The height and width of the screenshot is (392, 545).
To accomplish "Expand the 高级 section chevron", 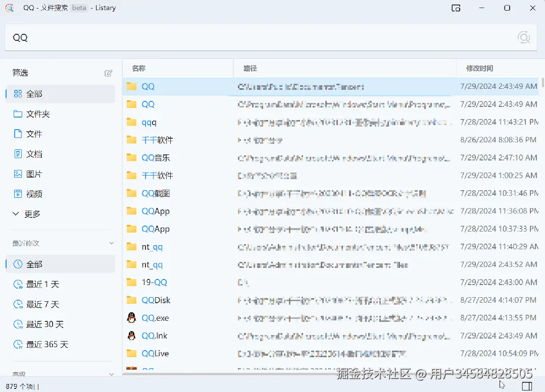I will click(111, 374).
